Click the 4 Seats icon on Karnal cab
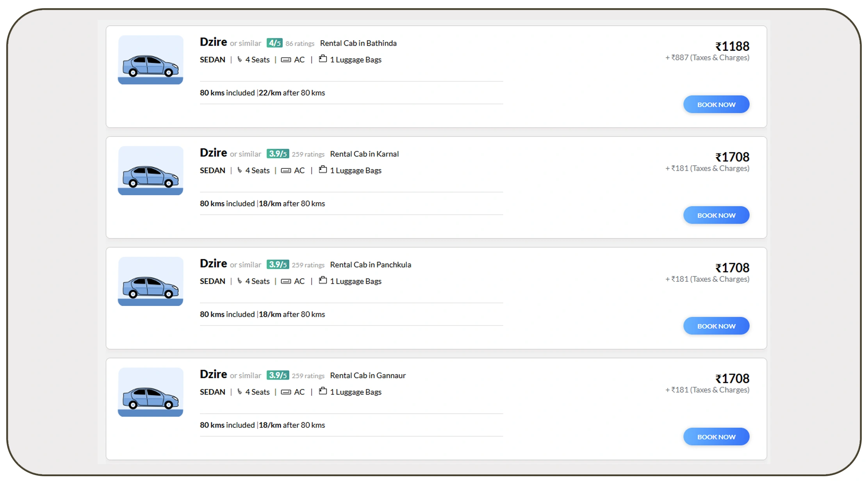 tap(240, 170)
